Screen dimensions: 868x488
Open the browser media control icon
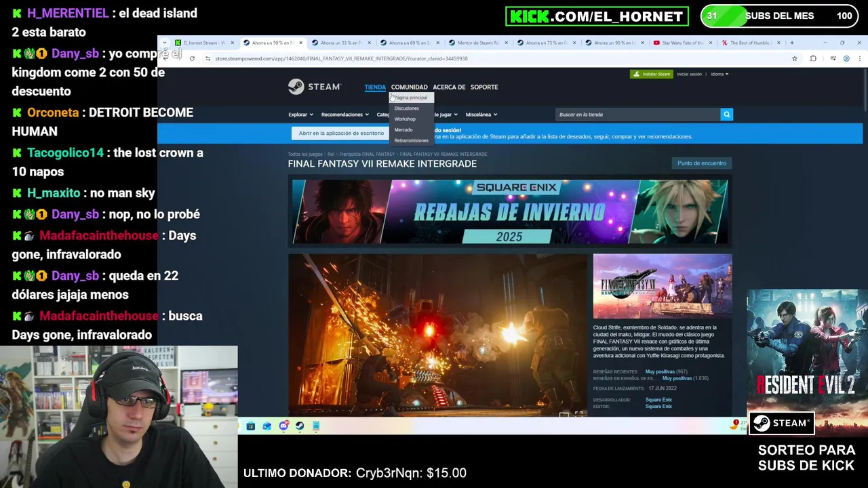tap(833, 58)
